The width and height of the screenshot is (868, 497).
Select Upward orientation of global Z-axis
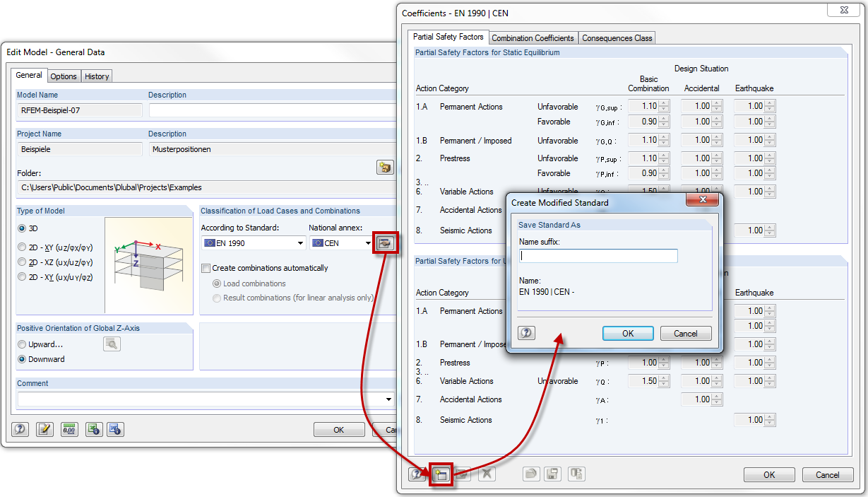pos(22,344)
